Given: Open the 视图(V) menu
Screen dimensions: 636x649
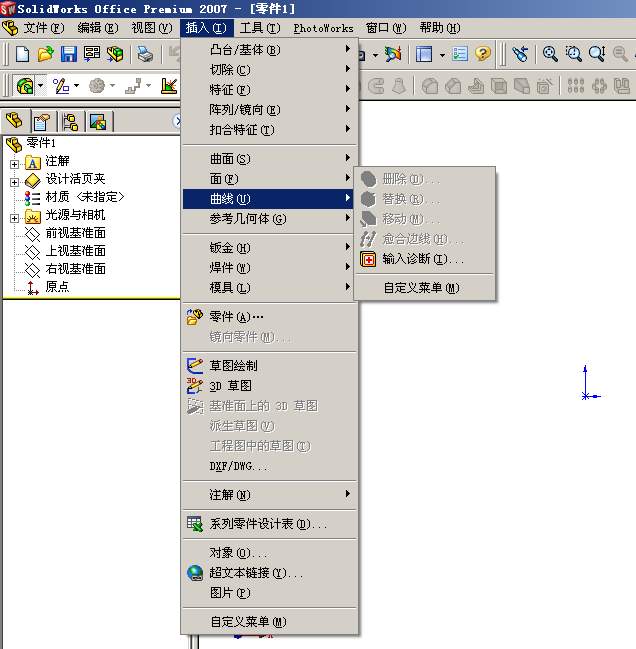Looking at the screenshot, I should pyautogui.click(x=151, y=28).
